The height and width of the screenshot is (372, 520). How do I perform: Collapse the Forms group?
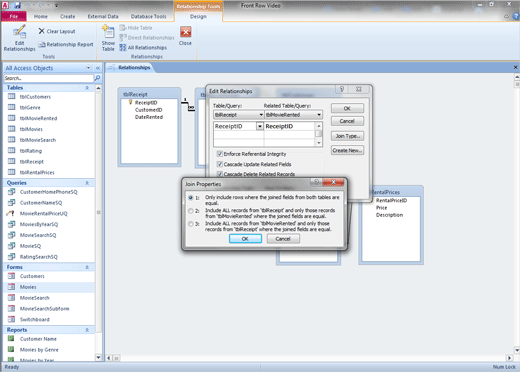pyautogui.click(x=87, y=267)
